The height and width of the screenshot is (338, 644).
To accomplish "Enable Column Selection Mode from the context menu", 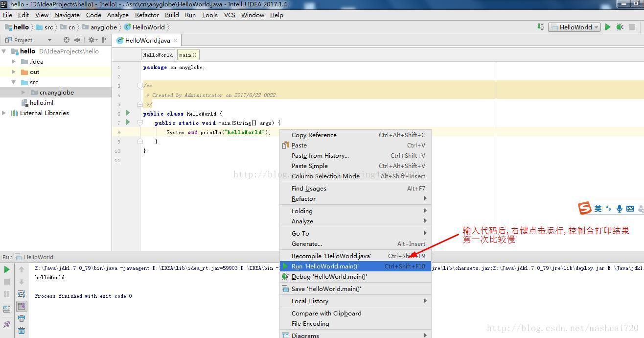I will click(325, 176).
